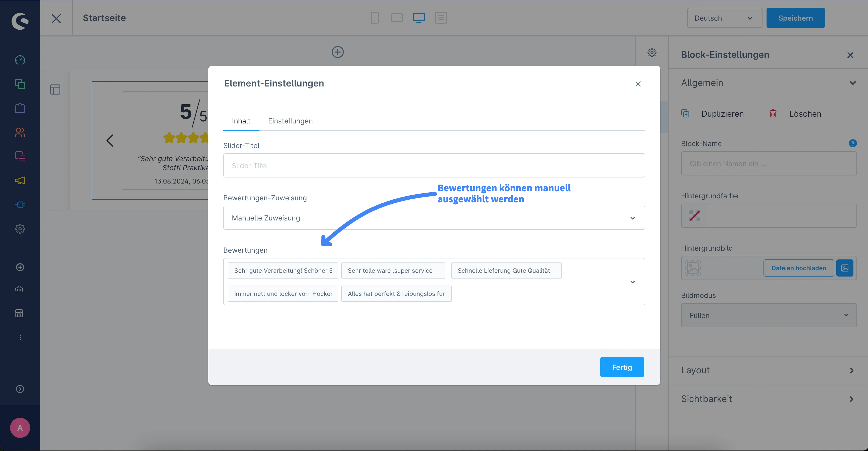
Task: Focus the Slider-Titel input field
Action: click(x=434, y=166)
